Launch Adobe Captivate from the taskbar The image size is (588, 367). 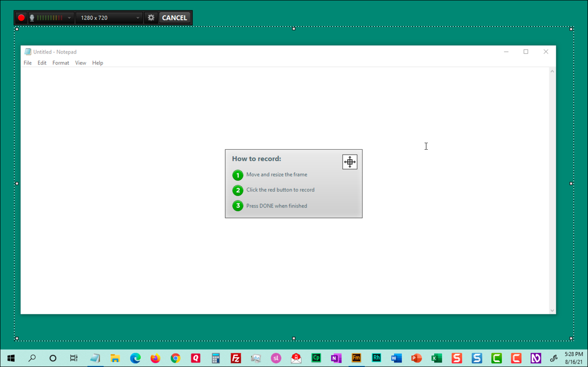point(316,358)
